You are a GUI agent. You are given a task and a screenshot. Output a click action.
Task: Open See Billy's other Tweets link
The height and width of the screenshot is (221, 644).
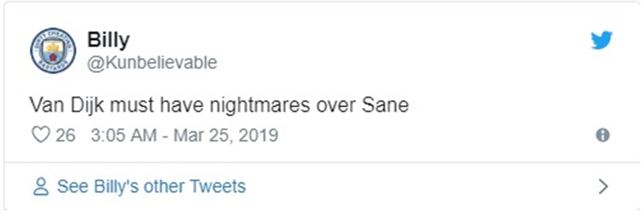pos(151,187)
